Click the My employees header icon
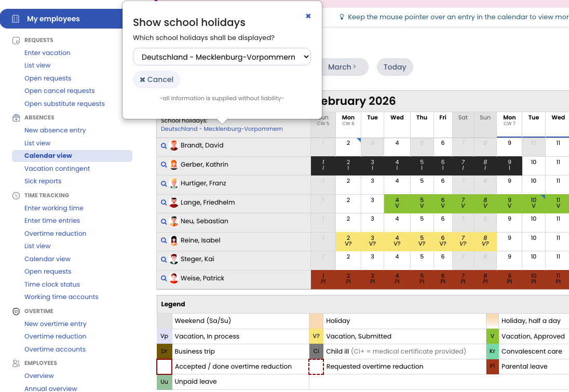Screen dimensions: 569x392 (x=16, y=19)
